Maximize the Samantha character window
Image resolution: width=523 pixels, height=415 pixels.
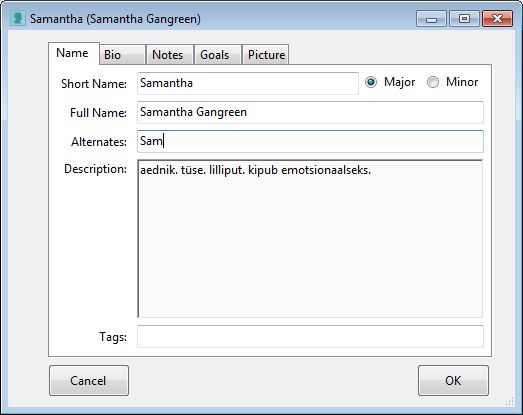[x=464, y=19]
